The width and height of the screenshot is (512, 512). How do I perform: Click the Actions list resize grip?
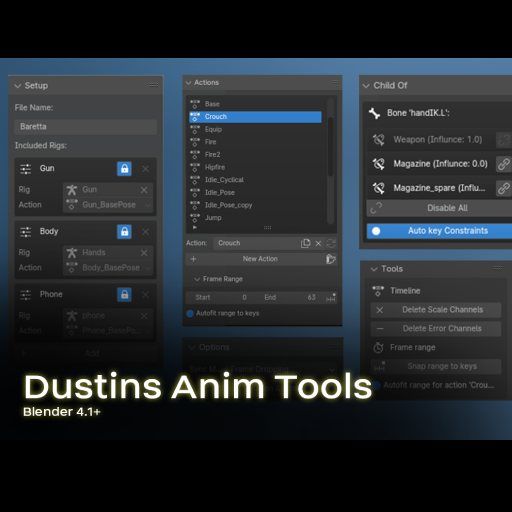tap(267, 228)
